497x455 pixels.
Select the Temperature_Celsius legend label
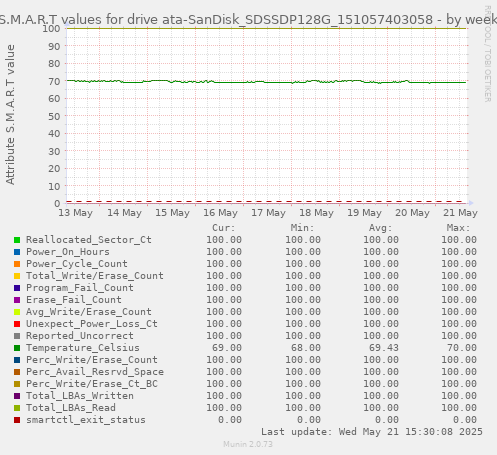click(83, 348)
